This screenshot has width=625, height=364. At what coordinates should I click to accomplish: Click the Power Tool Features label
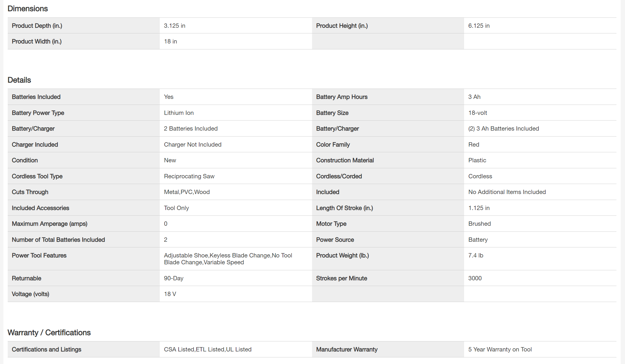point(39,255)
